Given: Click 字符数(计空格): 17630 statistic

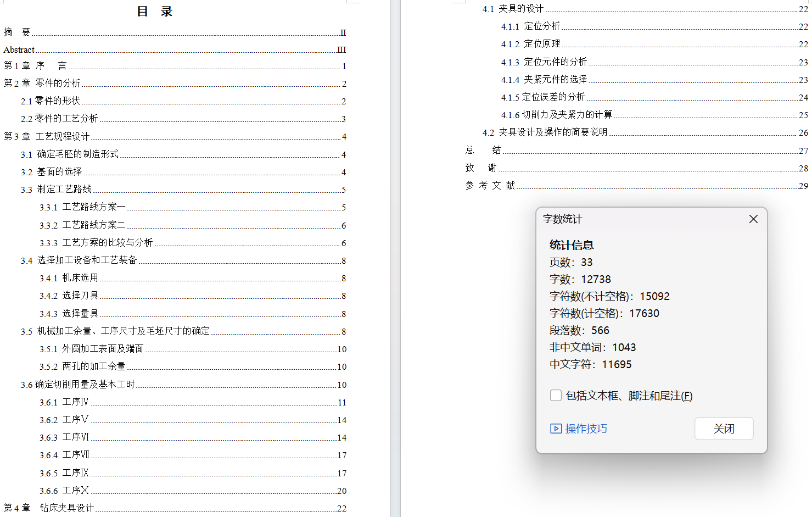Looking at the screenshot, I should (x=604, y=313).
